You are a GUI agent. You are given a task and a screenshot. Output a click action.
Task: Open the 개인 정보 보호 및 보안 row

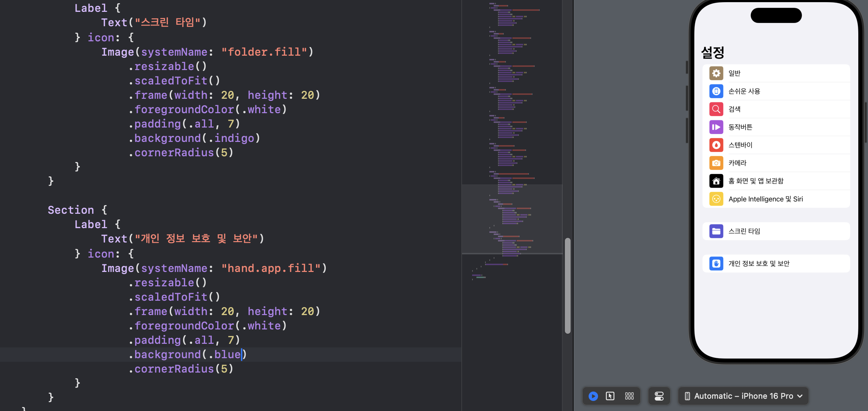[x=759, y=264]
